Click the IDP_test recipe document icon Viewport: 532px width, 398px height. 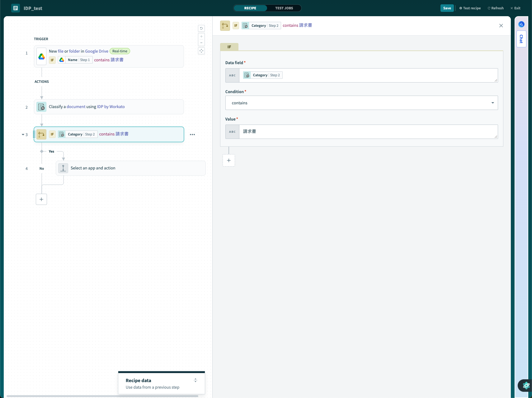[16, 8]
